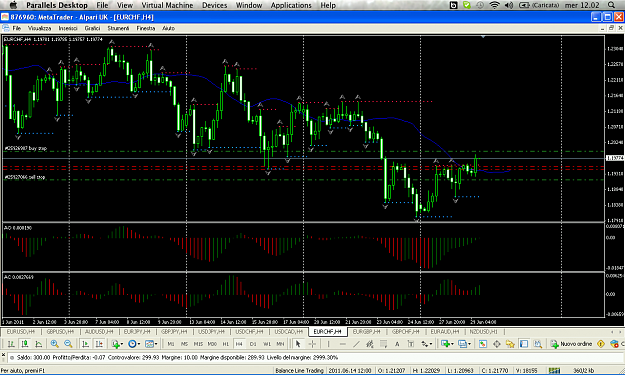Switch chart to candlesticks type
Image resolution: width=625 pixels, height=375 pixels.
pyautogui.click(x=25, y=344)
